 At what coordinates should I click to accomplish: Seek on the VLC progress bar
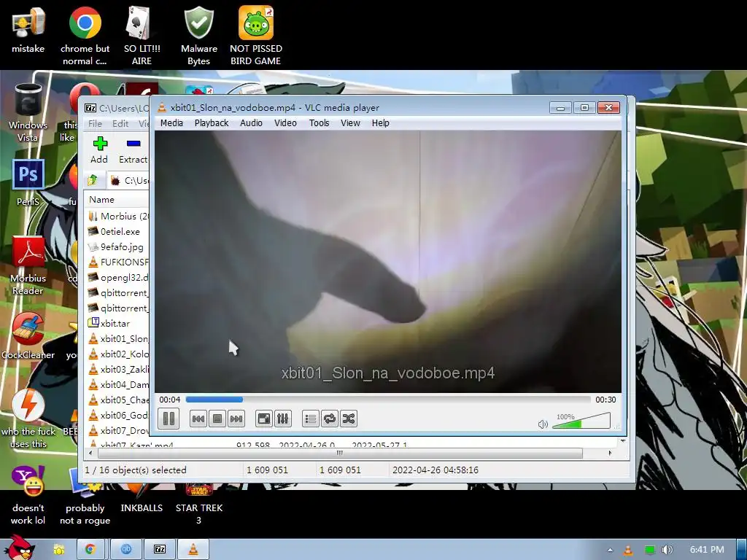[388, 400]
